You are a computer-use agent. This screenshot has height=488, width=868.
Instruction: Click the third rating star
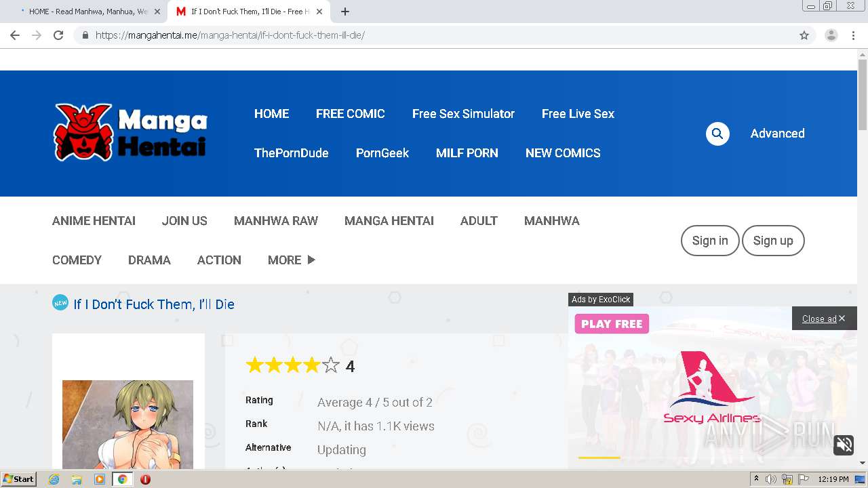[x=292, y=366]
